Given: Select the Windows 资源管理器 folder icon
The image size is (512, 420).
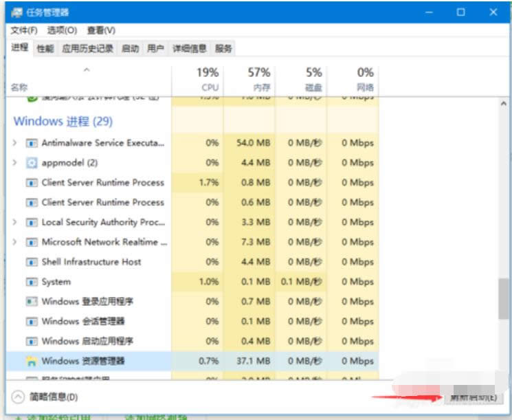Looking at the screenshot, I should [31, 361].
